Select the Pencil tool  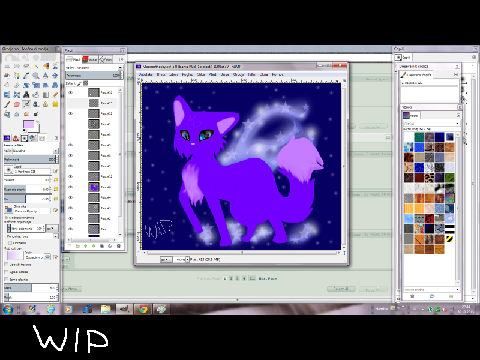tap(55, 95)
